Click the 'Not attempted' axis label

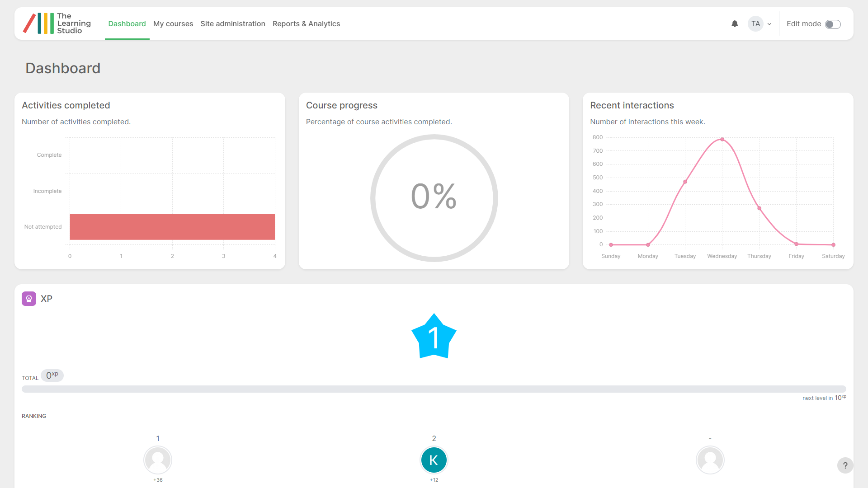coord(43,227)
